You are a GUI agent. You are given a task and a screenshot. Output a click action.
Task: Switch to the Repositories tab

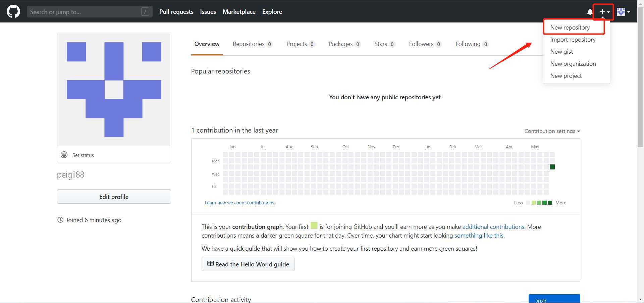253,44
